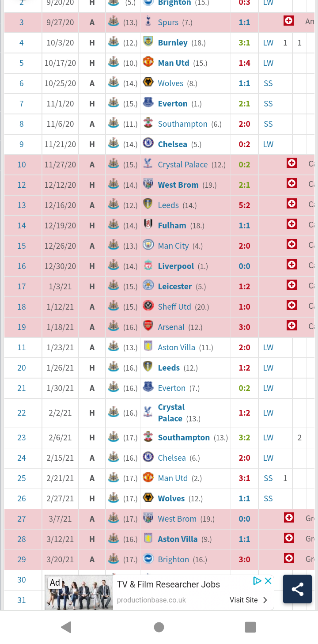Open the Leeds 5:2 match report
Image resolution: width=318 pixels, height=644 pixels.
point(244,205)
